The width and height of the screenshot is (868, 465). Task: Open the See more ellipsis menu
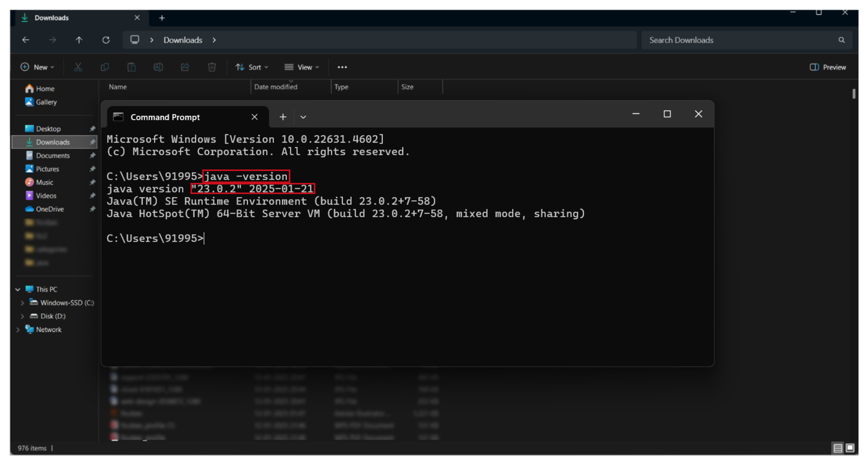(x=342, y=67)
